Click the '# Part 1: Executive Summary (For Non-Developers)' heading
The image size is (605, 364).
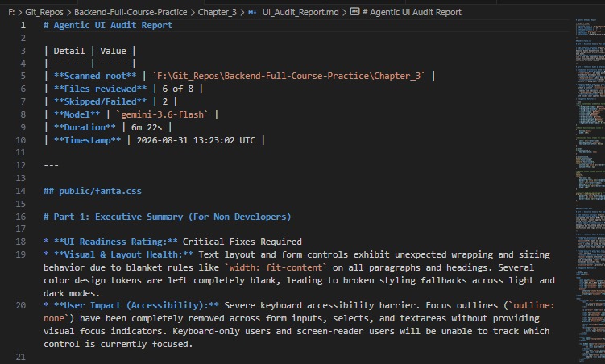pyautogui.click(x=167, y=217)
